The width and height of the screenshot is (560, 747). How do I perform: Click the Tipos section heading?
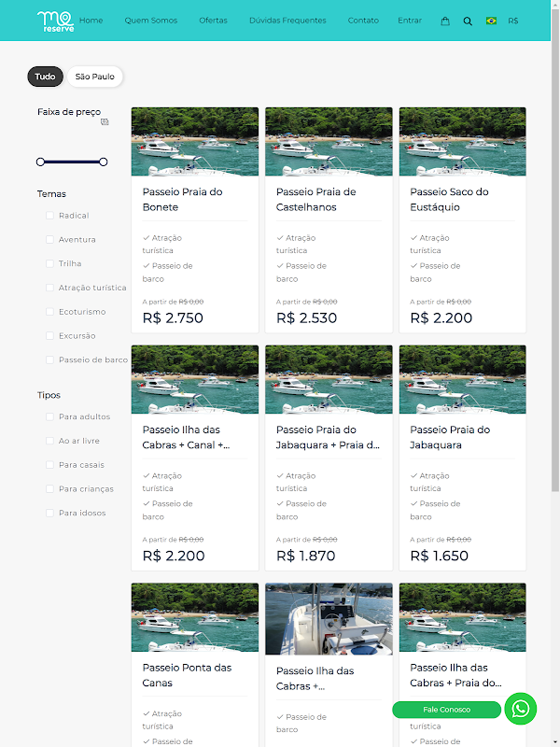[x=49, y=395]
